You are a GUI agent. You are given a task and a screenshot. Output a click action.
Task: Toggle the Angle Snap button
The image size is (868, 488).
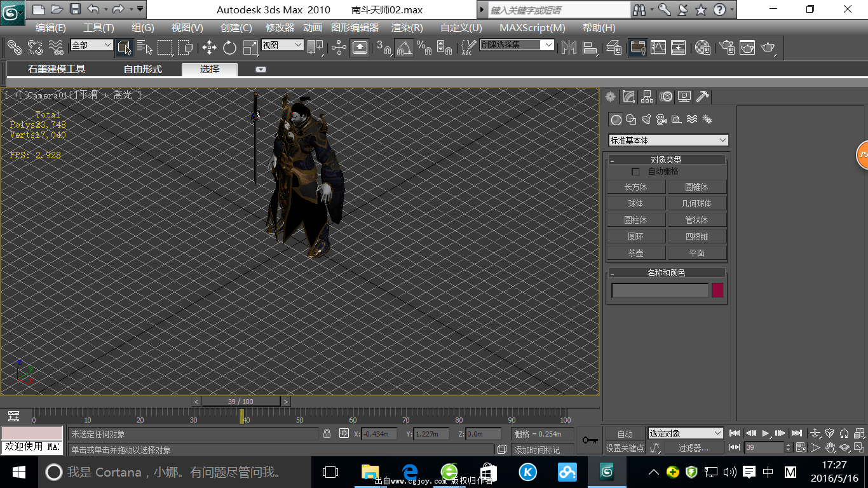click(403, 47)
